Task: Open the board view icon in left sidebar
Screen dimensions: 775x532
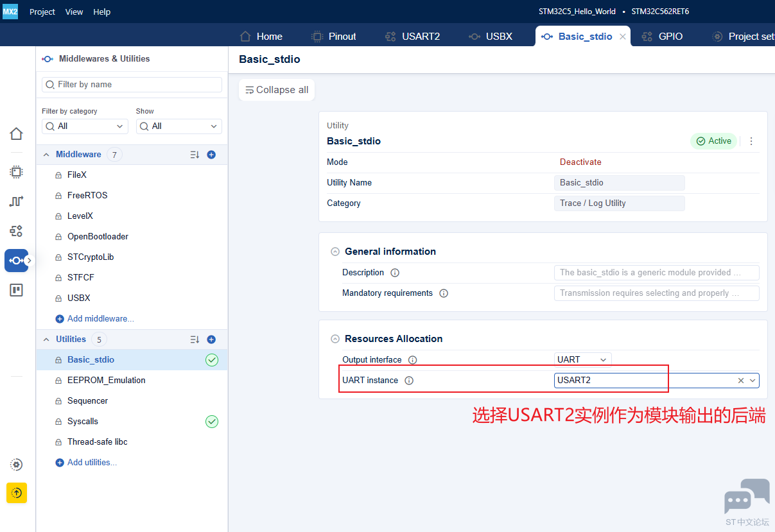Action: click(17, 290)
